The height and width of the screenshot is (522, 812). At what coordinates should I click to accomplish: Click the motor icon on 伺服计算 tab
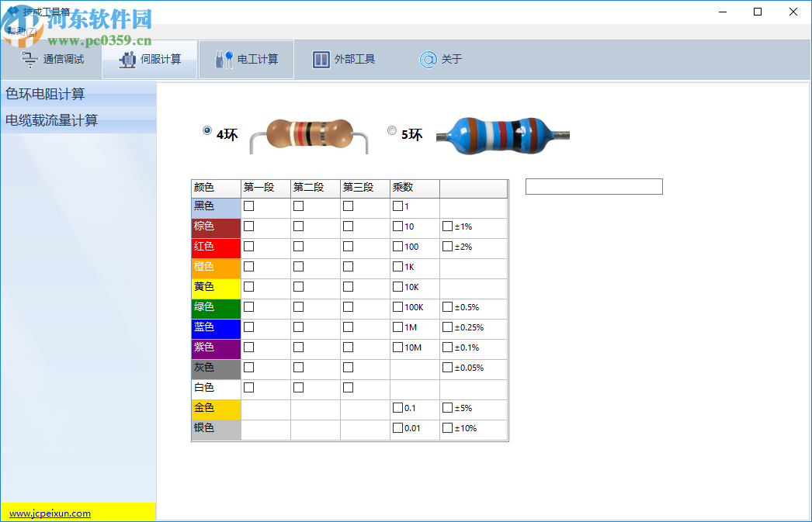(125, 60)
